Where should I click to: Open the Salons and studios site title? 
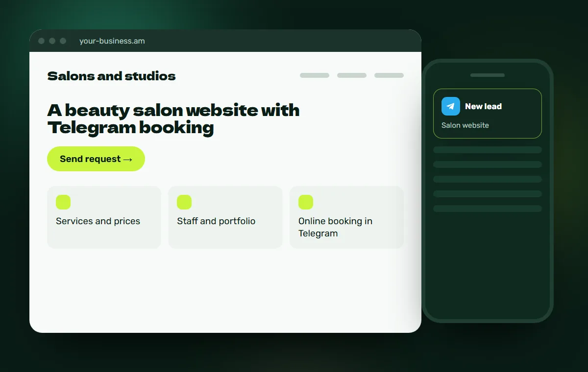coord(111,76)
